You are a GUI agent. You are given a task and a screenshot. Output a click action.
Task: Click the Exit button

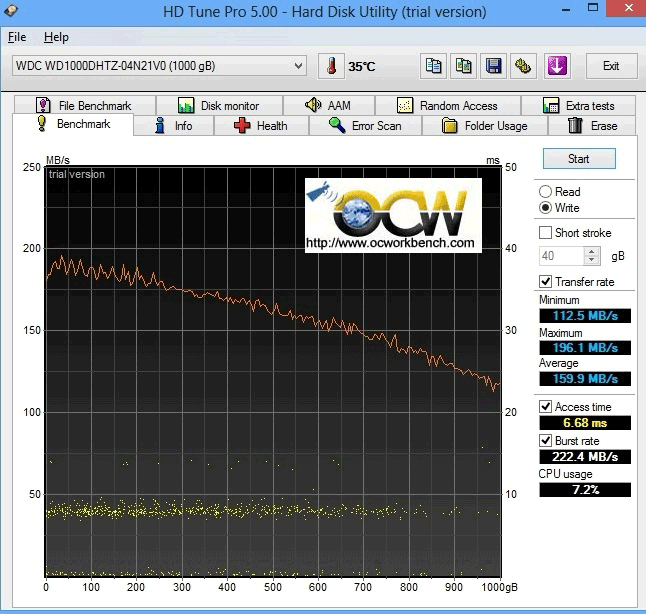pyautogui.click(x=610, y=66)
